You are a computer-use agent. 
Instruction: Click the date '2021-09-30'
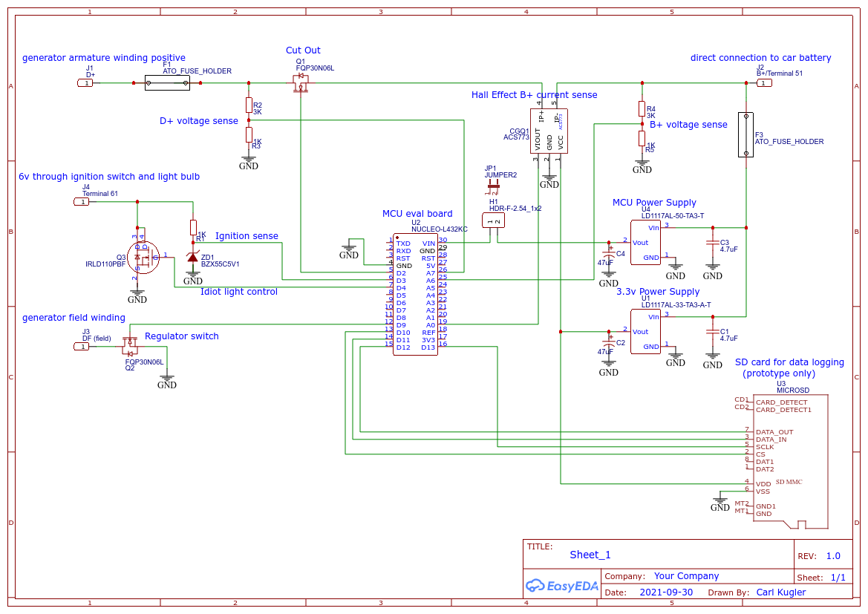[666, 592]
